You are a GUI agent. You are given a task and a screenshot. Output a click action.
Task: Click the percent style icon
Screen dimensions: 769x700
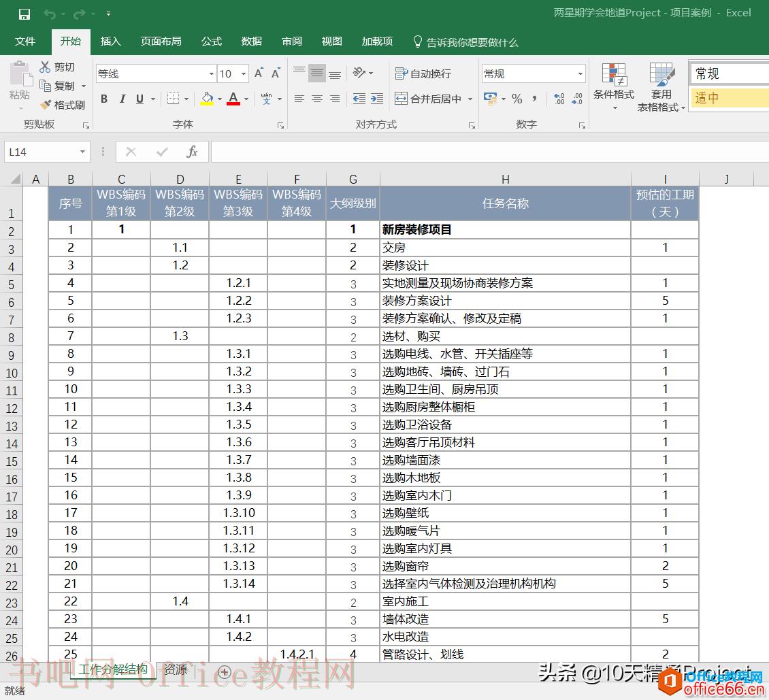[517, 99]
